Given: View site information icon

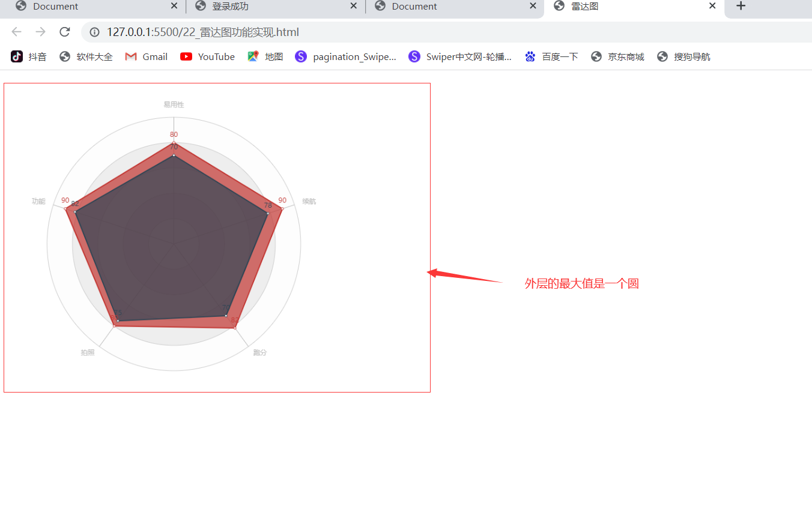Looking at the screenshot, I should tap(94, 32).
